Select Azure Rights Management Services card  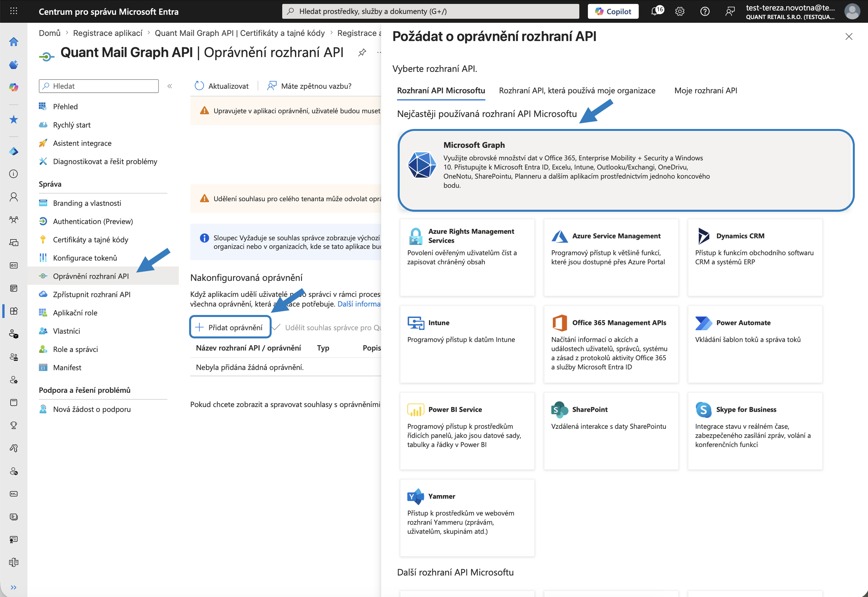pyautogui.click(x=467, y=257)
